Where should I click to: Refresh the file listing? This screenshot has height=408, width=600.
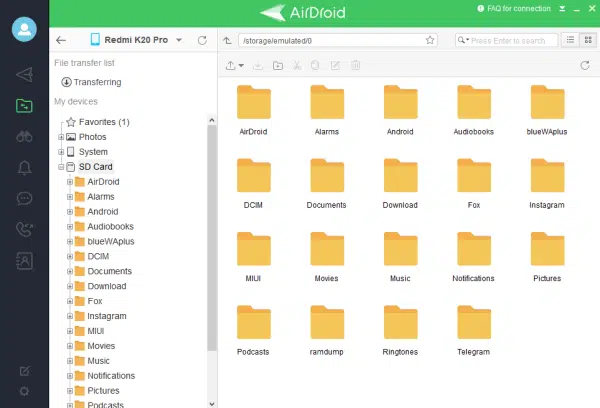tap(585, 65)
